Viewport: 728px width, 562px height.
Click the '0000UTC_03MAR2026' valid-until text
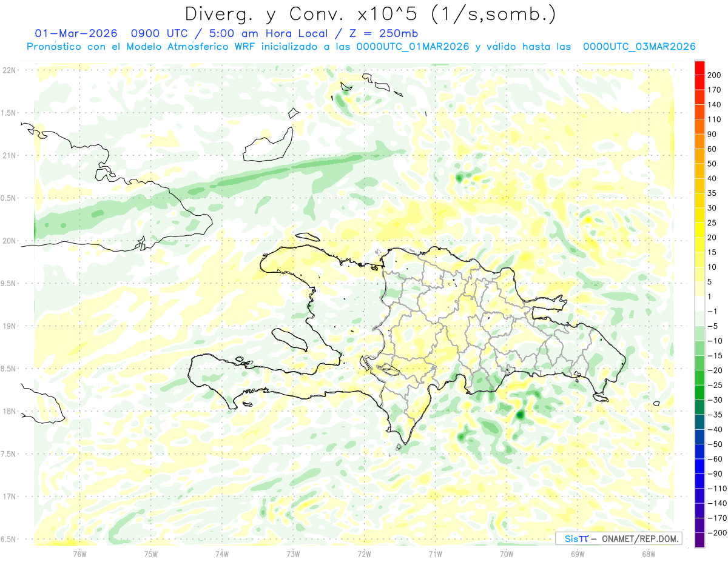[639, 47]
